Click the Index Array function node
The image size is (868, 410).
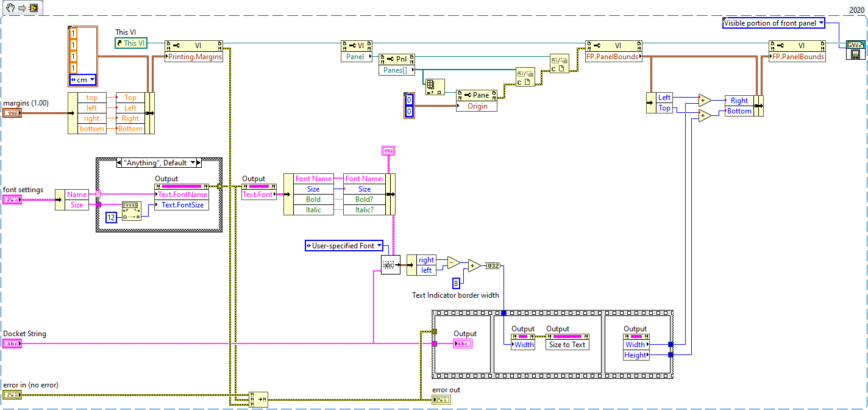435,88
